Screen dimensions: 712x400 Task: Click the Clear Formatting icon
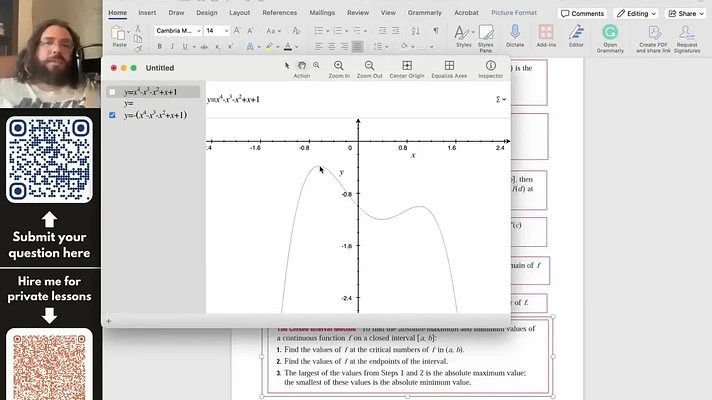click(297, 31)
